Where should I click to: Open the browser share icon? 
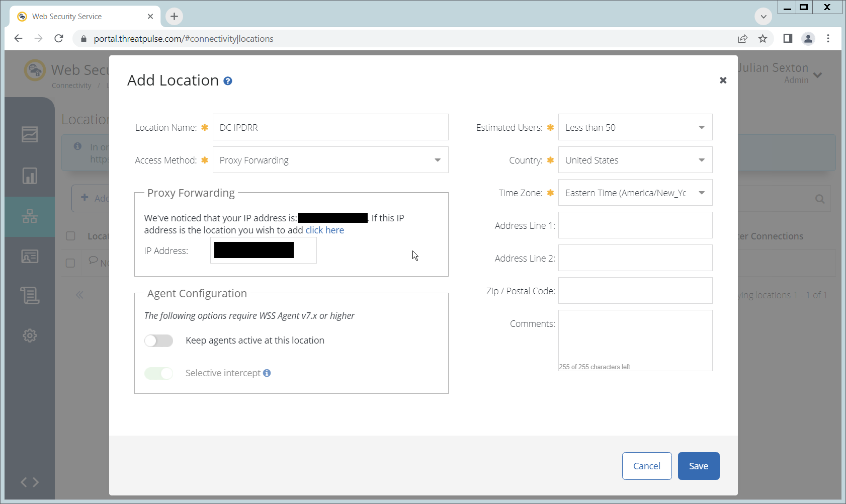[x=742, y=39]
